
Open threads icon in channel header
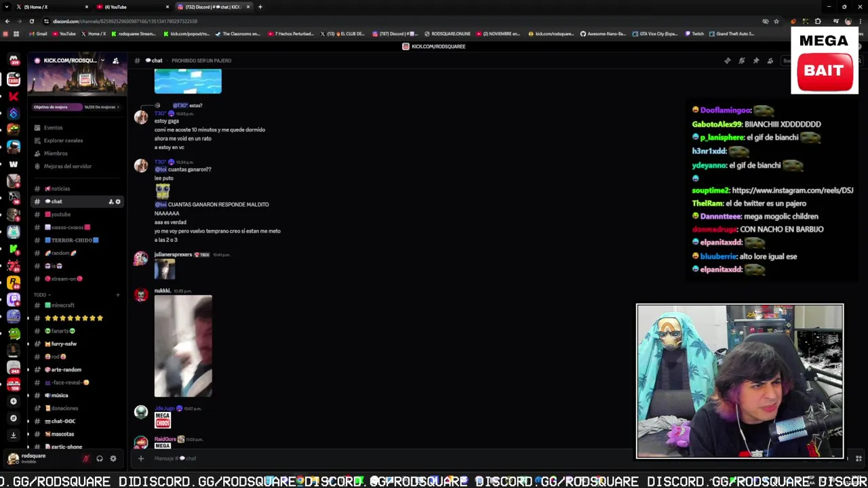[x=727, y=60]
